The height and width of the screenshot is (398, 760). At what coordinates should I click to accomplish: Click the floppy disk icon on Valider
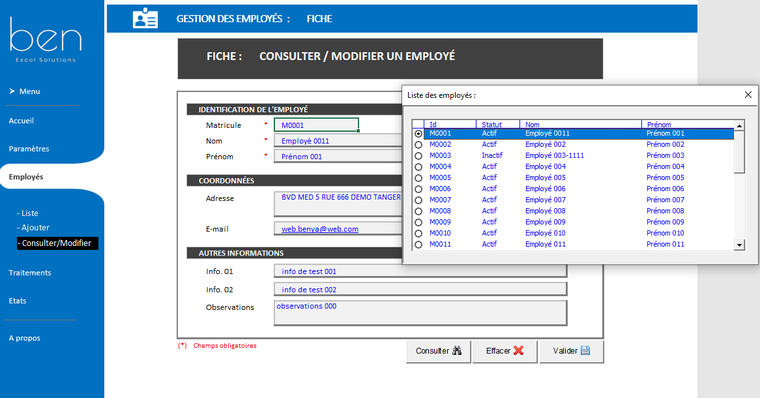[585, 350]
